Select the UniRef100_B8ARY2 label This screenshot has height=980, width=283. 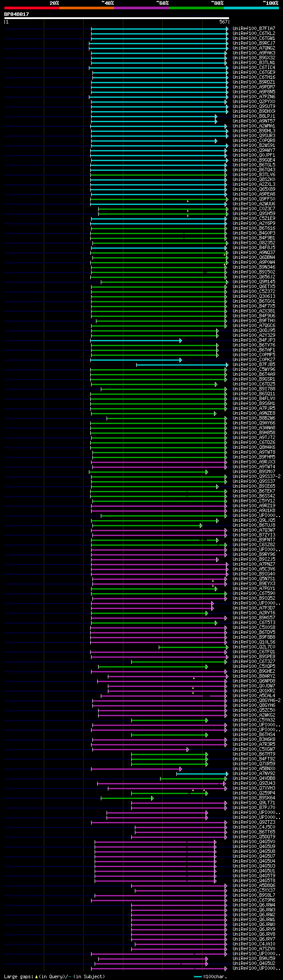[254, 676]
